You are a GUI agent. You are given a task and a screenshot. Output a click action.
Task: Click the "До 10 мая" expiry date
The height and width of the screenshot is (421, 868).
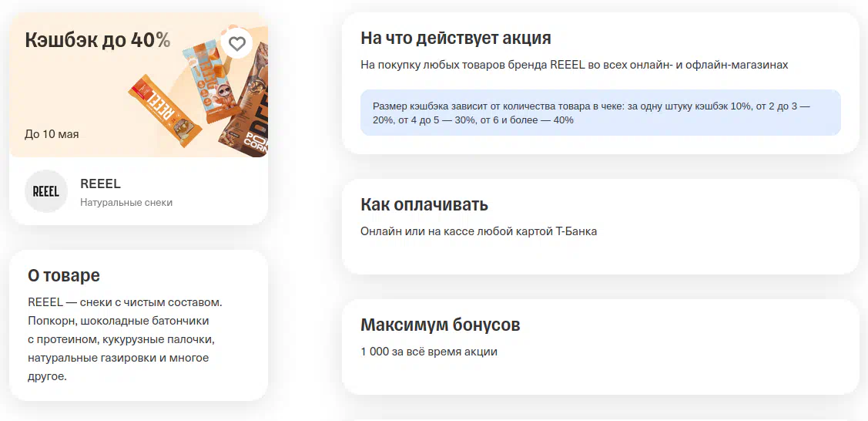[52, 134]
